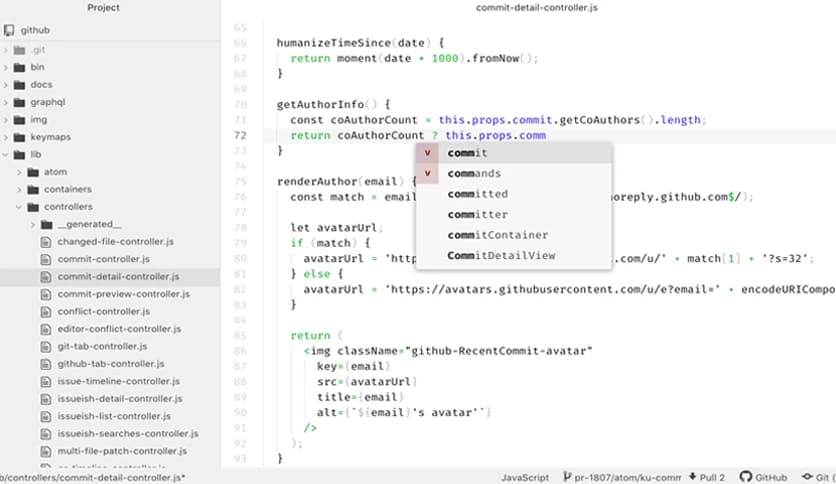The image size is (836, 484).
Task: Click line number 86 in the gutter
Action: click(x=239, y=351)
